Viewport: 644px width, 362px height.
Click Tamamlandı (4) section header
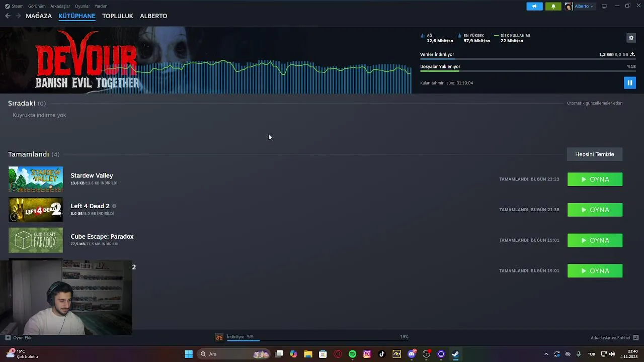(34, 154)
